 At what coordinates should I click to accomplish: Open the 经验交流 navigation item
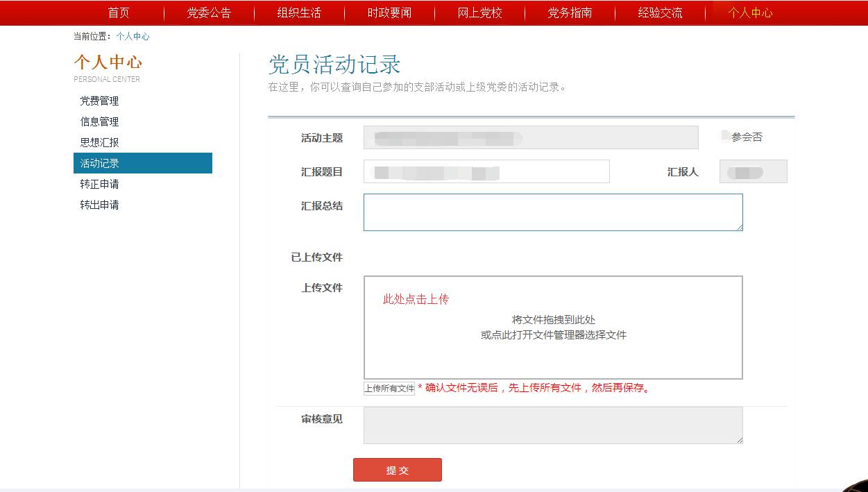(x=660, y=12)
